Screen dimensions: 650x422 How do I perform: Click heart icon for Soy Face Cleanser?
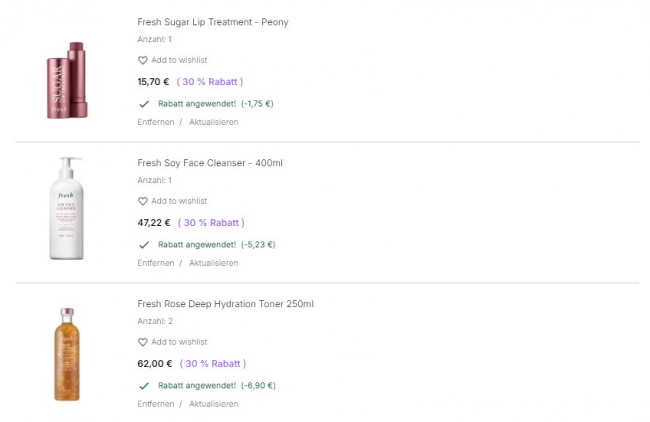click(x=142, y=201)
